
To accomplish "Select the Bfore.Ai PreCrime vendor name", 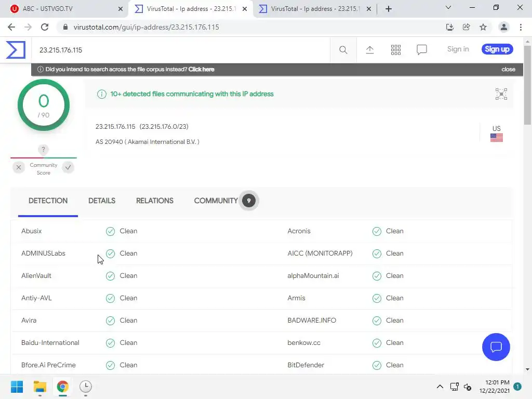I will point(48,365).
